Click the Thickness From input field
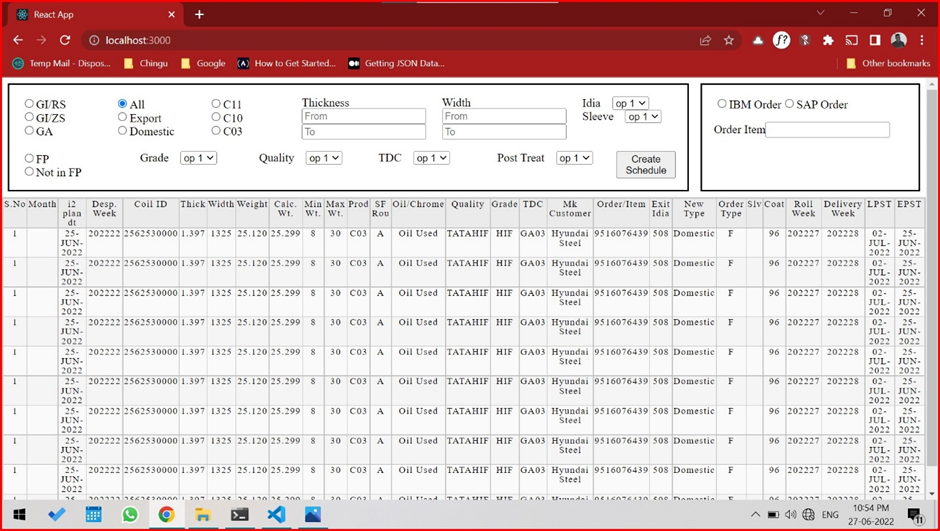The width and height of the screenshot is (940, 531). click(x=364, y=116)
